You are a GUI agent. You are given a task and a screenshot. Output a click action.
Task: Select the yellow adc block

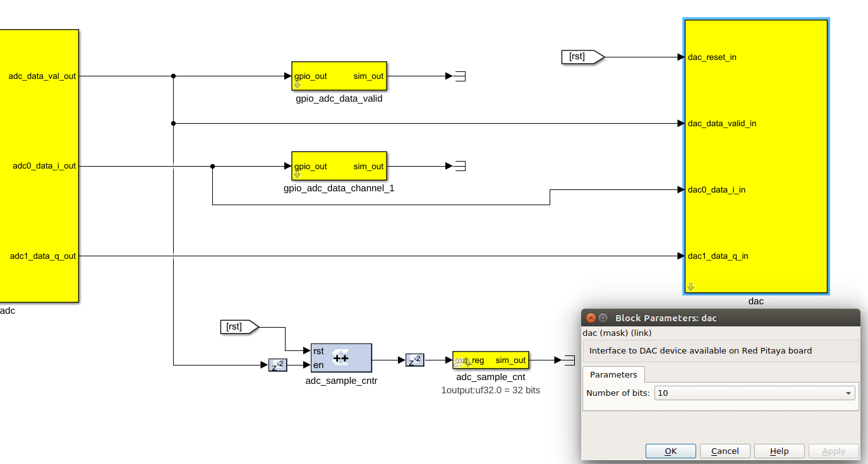click(38, 164)
